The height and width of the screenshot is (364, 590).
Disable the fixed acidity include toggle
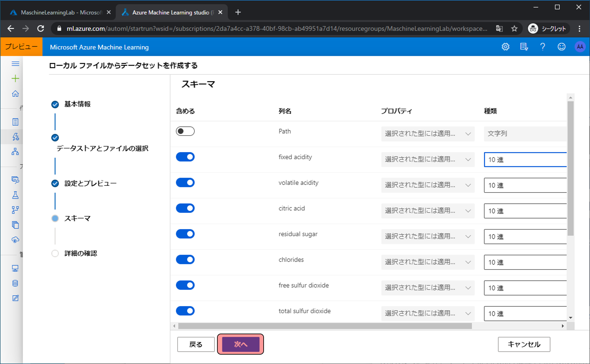185,157
